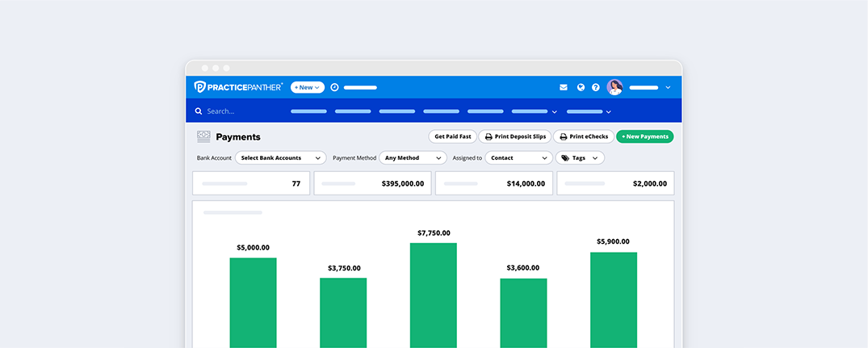868x348 pixels.
Task: Open the help question mark icon
Action: click(x=596, y=87)
